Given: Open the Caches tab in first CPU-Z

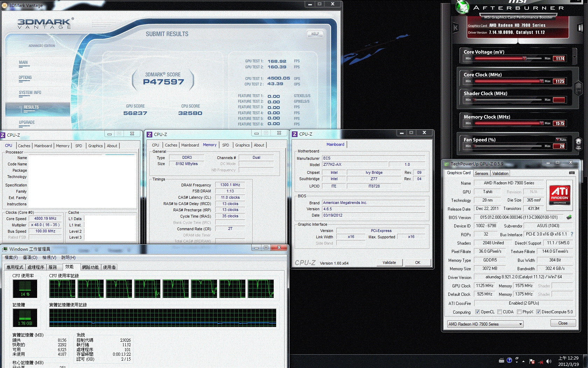Looking at the screenshot, I should click(24, 146).
